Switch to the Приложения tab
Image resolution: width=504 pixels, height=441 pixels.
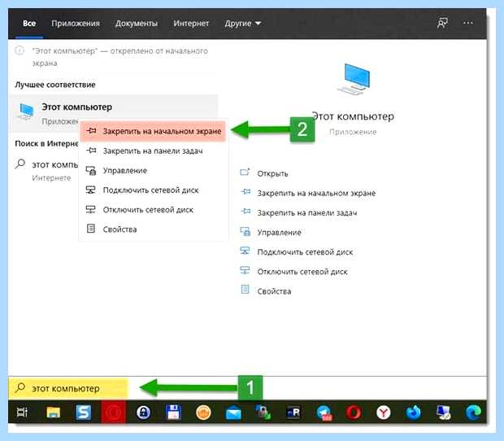coord(76,24)
